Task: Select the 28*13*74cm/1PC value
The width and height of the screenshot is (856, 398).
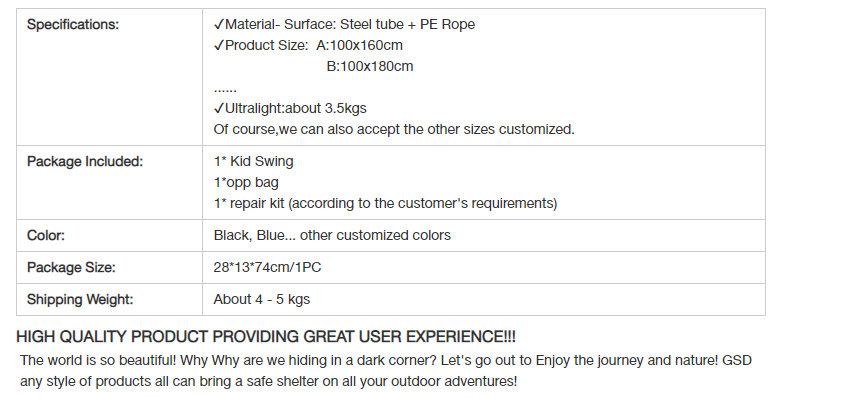Action: tap(267, 268)
